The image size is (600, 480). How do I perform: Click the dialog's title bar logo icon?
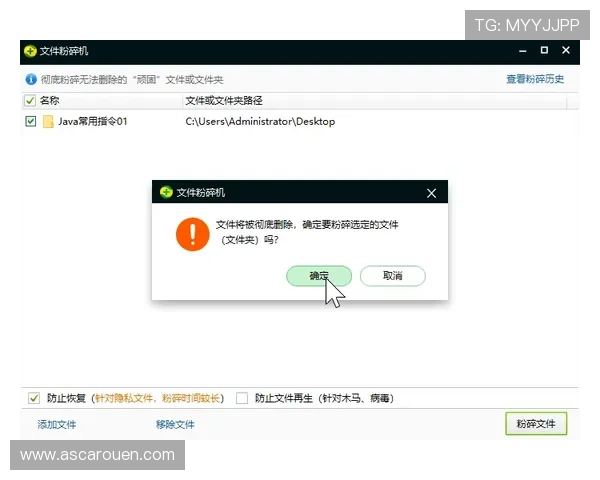click(166, 192)
